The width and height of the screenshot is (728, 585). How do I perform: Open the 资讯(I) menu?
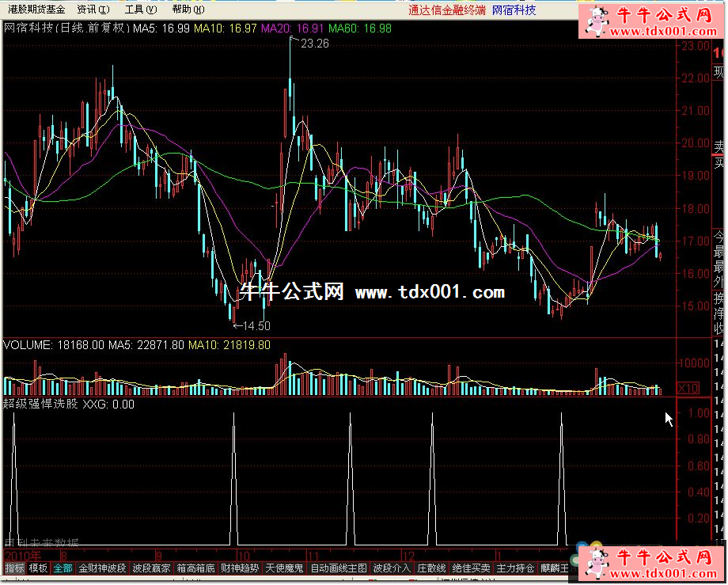point(93,9)
